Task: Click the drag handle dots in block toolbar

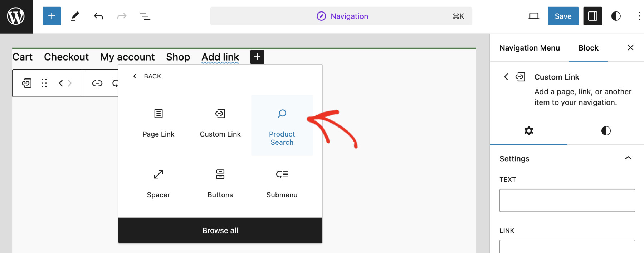Action: pyautogui.click(x=44, y=83)
